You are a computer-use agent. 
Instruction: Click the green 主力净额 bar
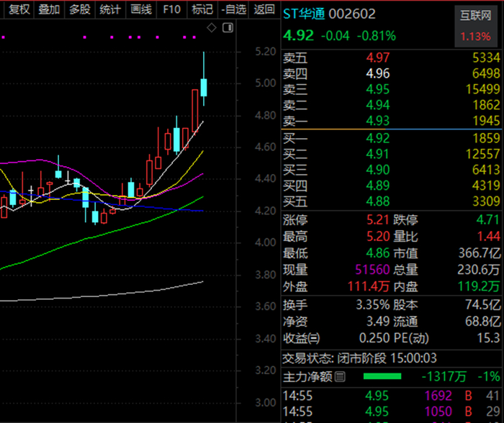pyautogui.click(x=382, y=376)
